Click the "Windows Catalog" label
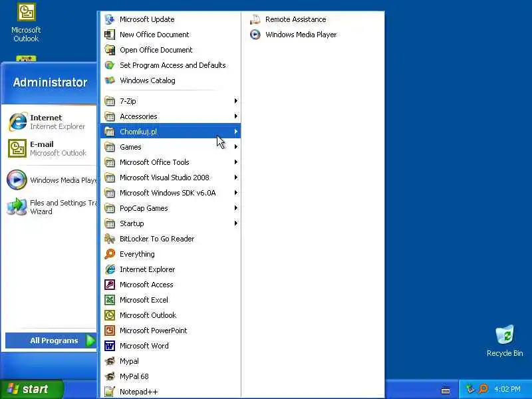532x399 pixels. coord(148,80)
